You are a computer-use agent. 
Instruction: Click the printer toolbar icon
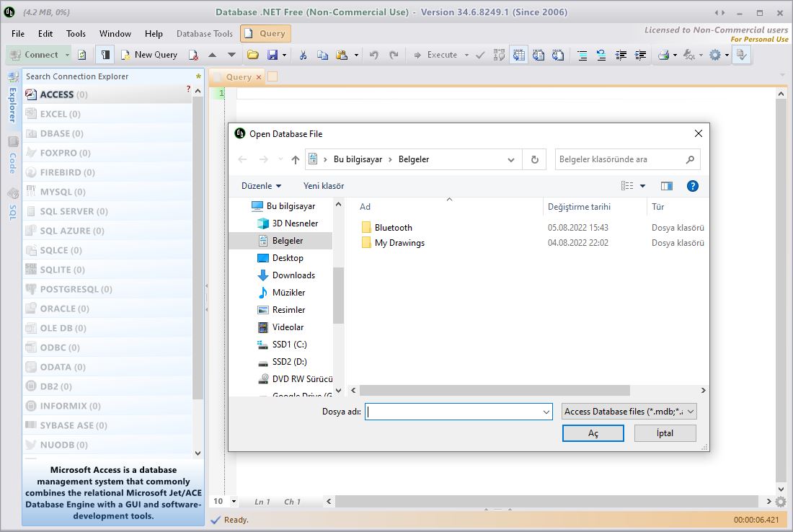click(x=663, y=55)
